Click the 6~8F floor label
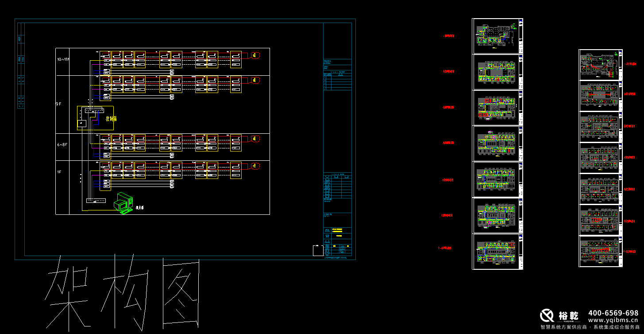Screen dimensions: 644x334 (62, 144)
